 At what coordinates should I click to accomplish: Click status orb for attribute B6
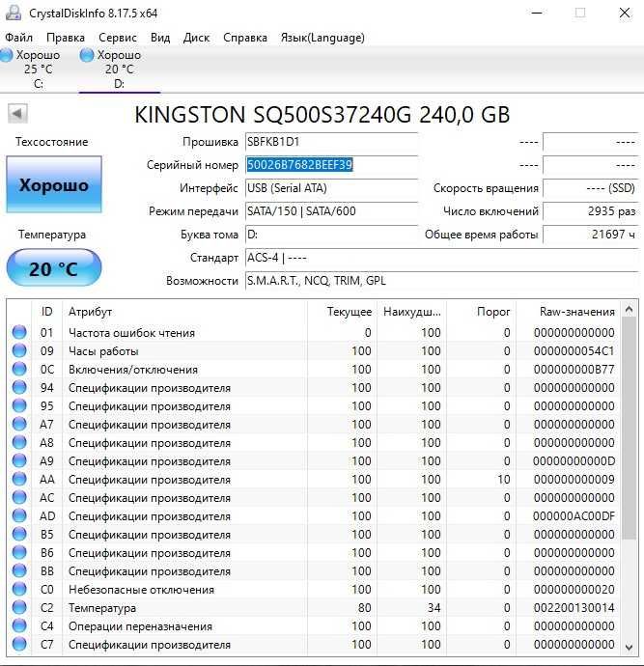coord(19,552)
